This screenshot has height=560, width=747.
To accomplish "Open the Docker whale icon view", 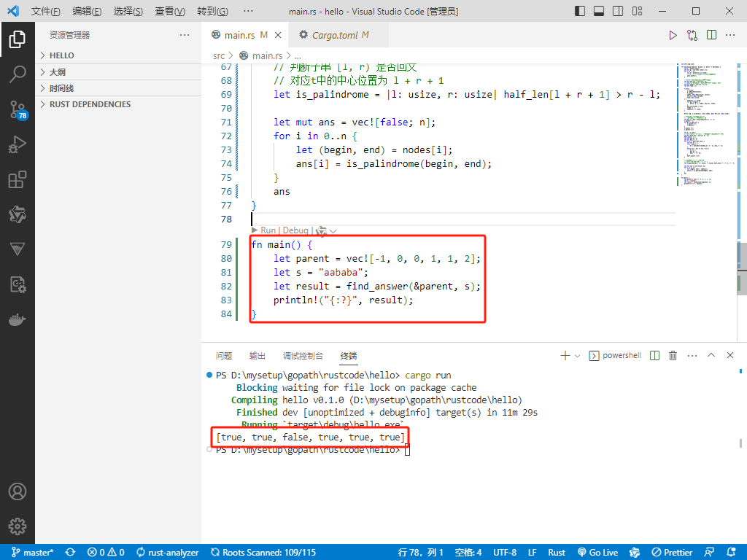I will pyautogui.click(x=18, y=319).
